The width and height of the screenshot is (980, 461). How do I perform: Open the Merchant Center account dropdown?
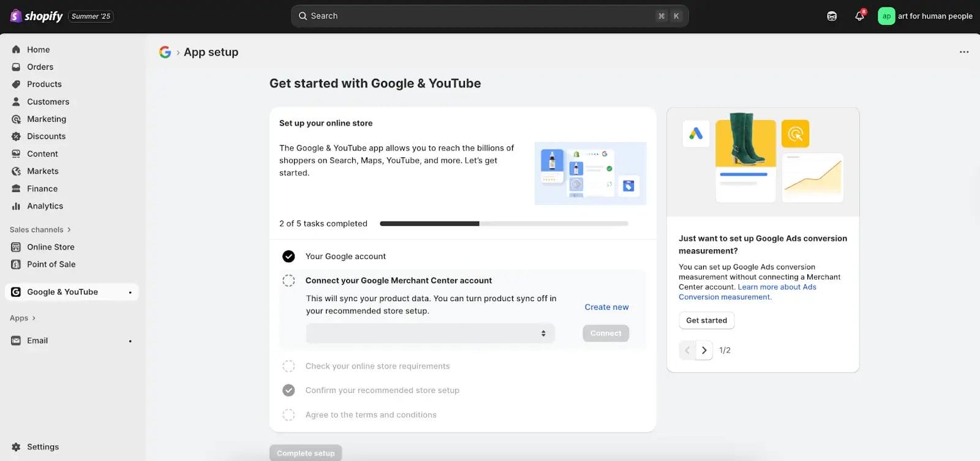[430, 334]
